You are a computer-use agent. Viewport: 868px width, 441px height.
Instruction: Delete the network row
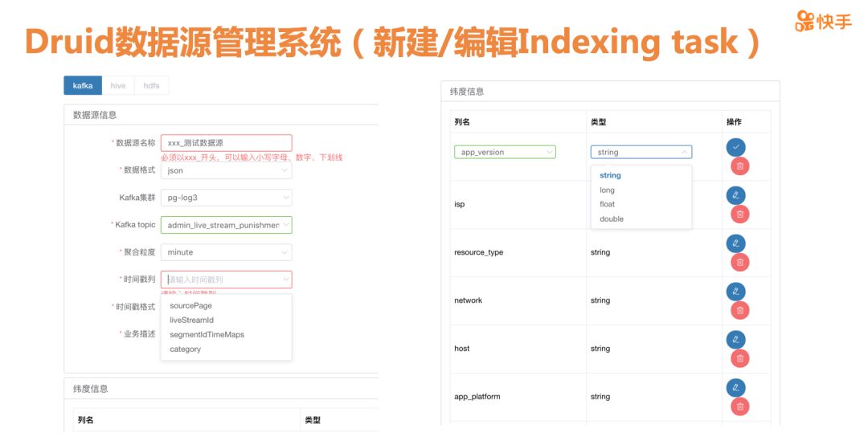click(740, 310)
